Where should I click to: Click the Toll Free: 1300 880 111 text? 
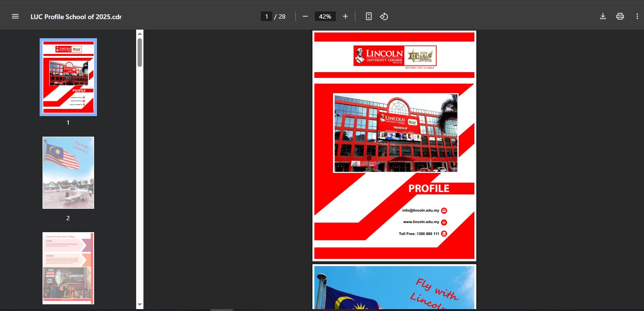coord(419,234)
